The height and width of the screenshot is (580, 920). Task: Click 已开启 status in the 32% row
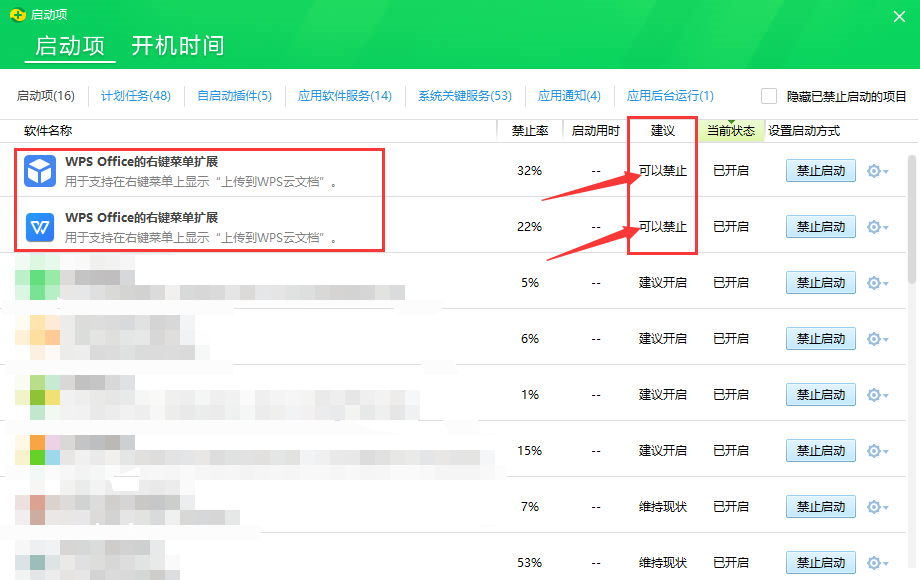click(x=730, y=171)
